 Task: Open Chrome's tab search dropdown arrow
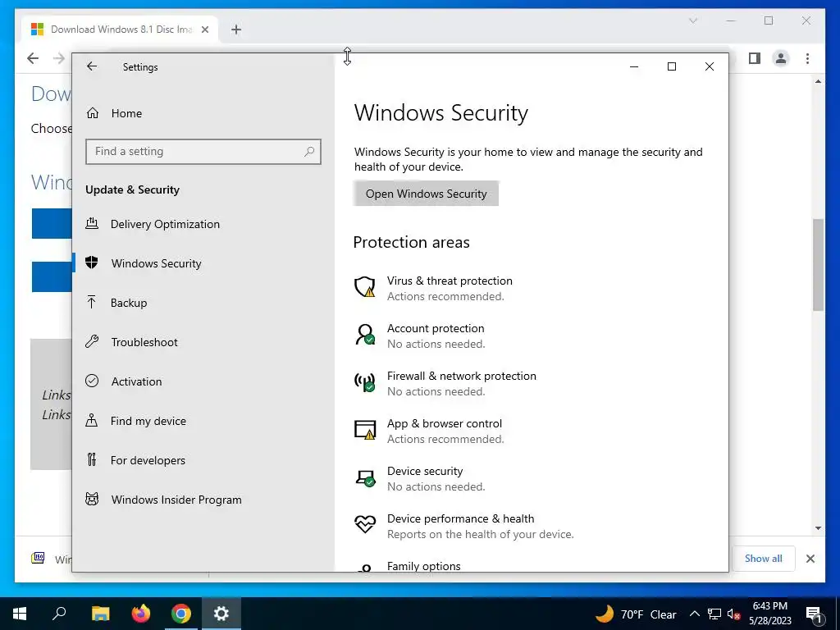692,21
